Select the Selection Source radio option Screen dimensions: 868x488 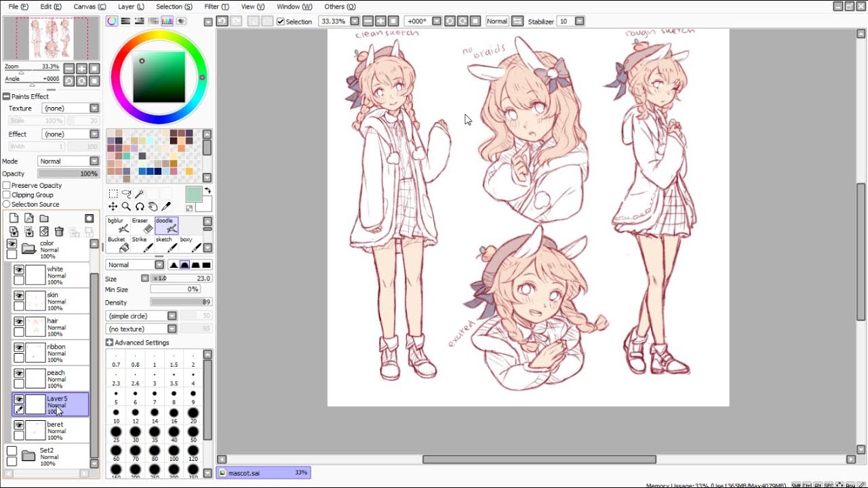pos(6,205)
